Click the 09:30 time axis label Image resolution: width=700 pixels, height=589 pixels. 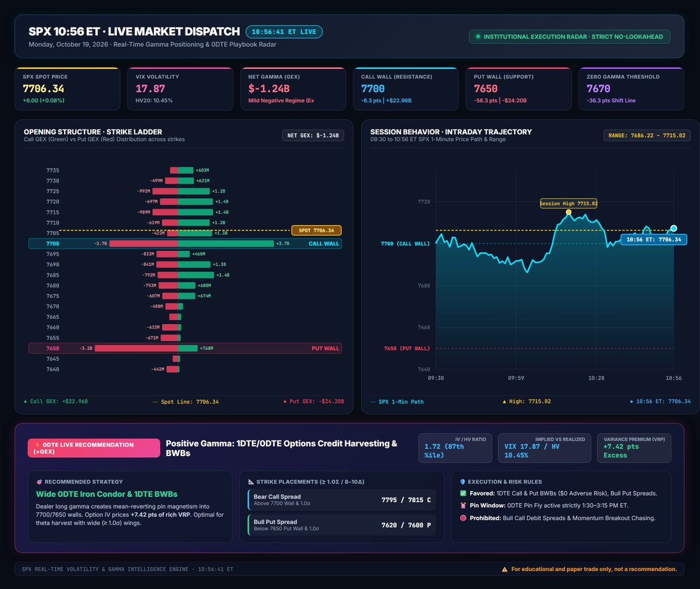pos(436,378)
